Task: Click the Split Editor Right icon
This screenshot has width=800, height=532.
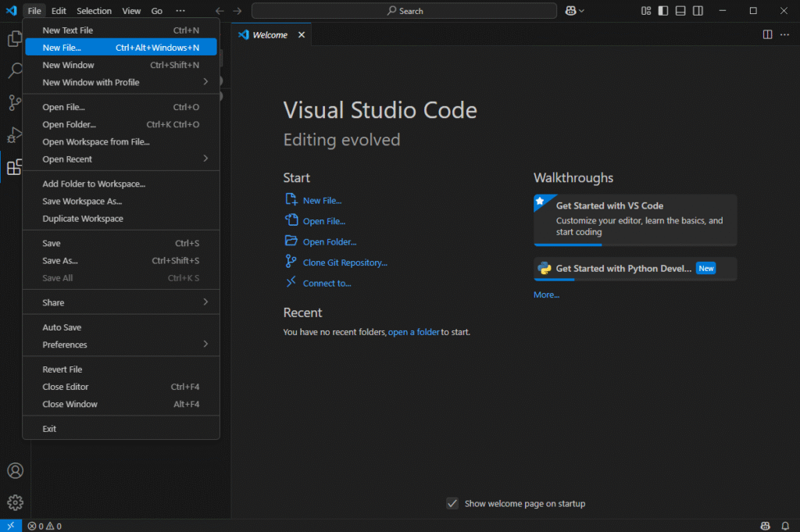Action: point(767,34)
